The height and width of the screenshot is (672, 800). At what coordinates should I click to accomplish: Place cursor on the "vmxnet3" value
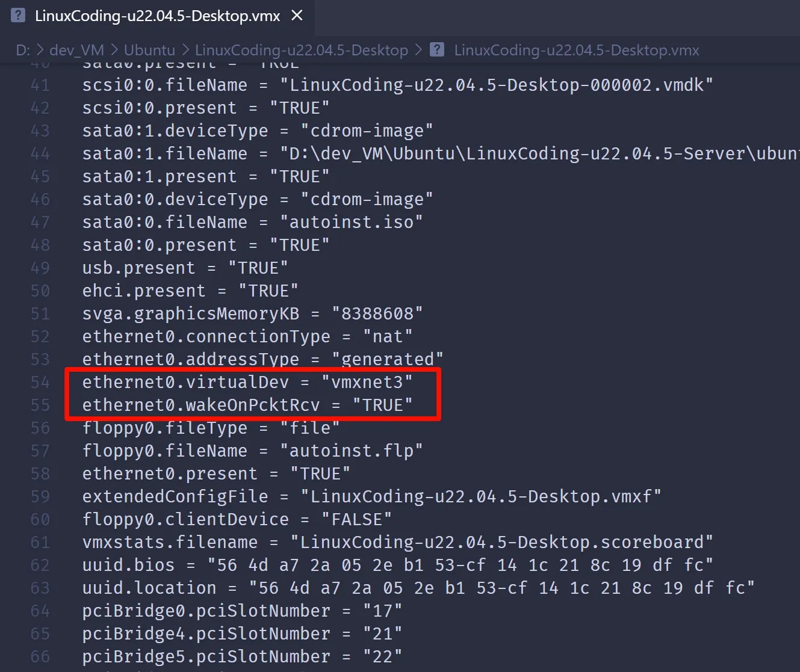click(x=367, y=382)
